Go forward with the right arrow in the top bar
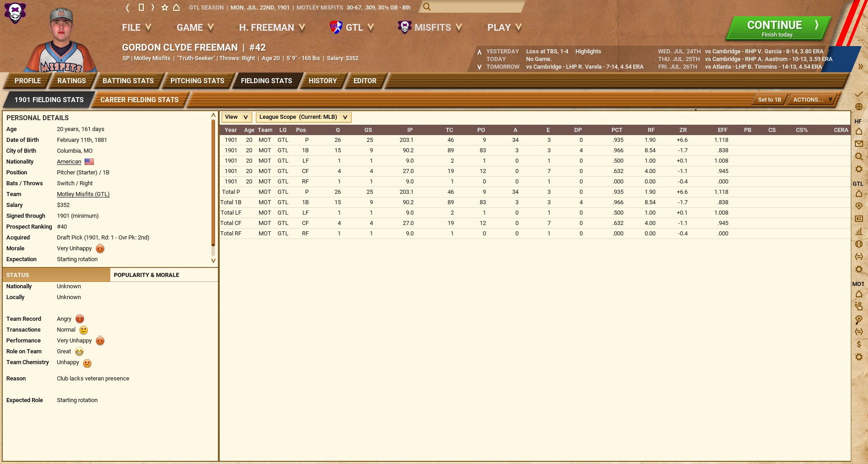This screenshot has width=868, height=464. [153, 8]
